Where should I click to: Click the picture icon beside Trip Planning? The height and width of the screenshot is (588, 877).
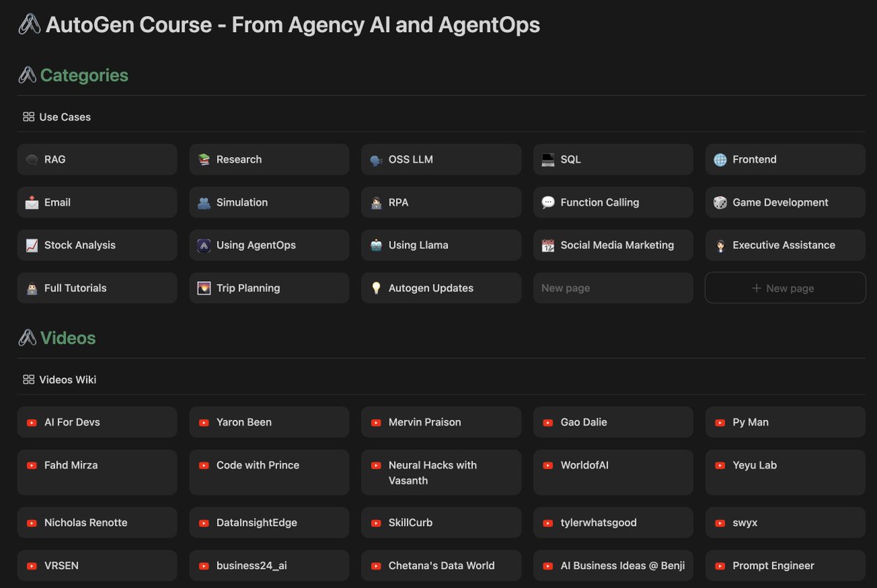[204, 289]
